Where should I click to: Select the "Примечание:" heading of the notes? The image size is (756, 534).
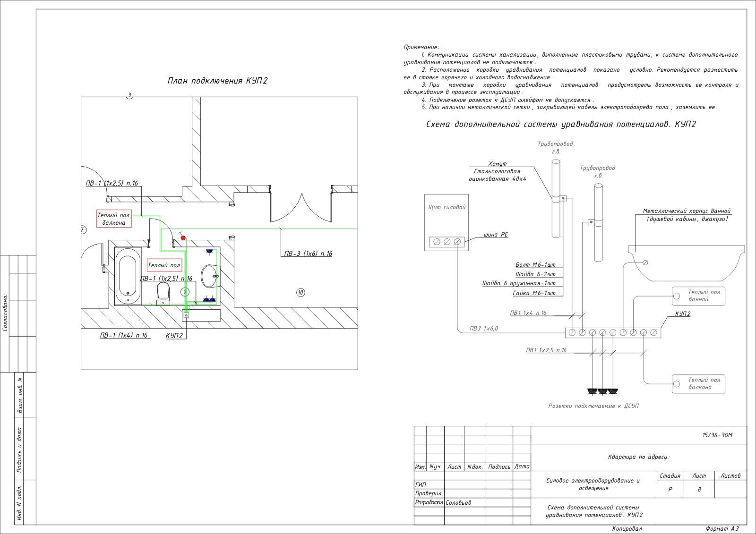point(421,47)
